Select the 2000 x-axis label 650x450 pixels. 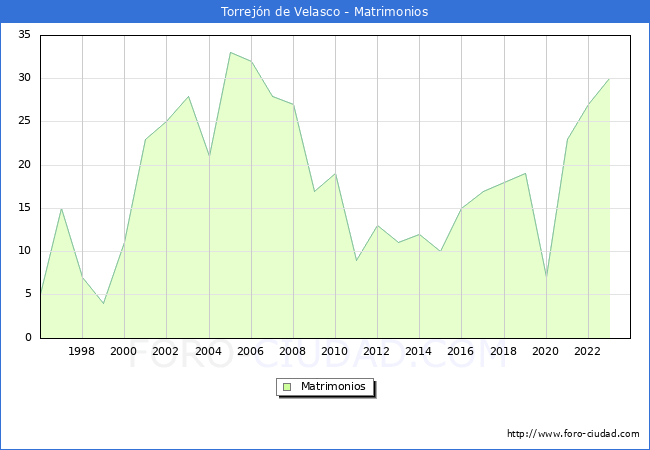point(124,351)
